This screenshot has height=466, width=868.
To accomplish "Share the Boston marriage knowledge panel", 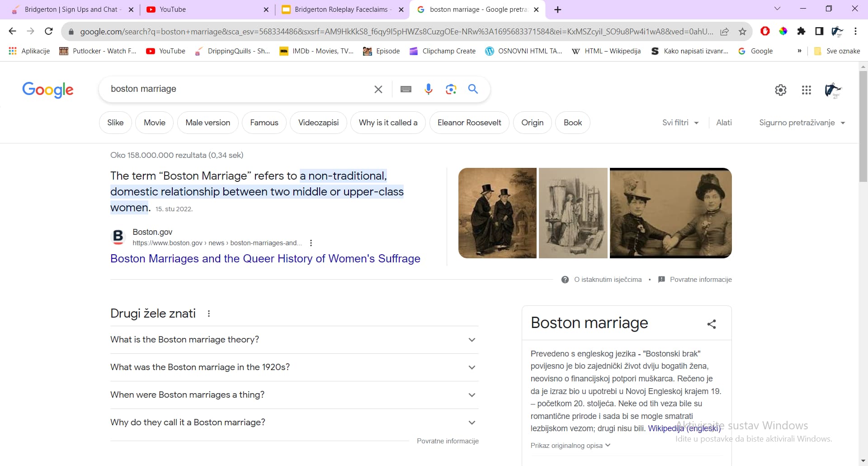I will (x=712, y=324).
